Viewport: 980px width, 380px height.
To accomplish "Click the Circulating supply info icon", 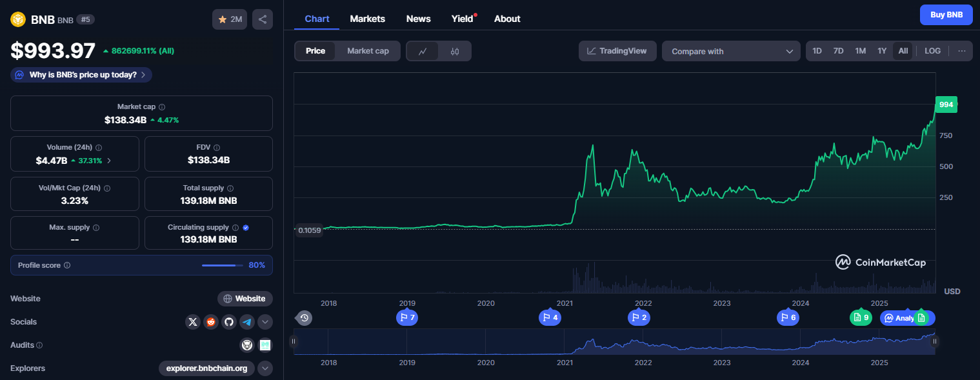I will tap(235, 228).
